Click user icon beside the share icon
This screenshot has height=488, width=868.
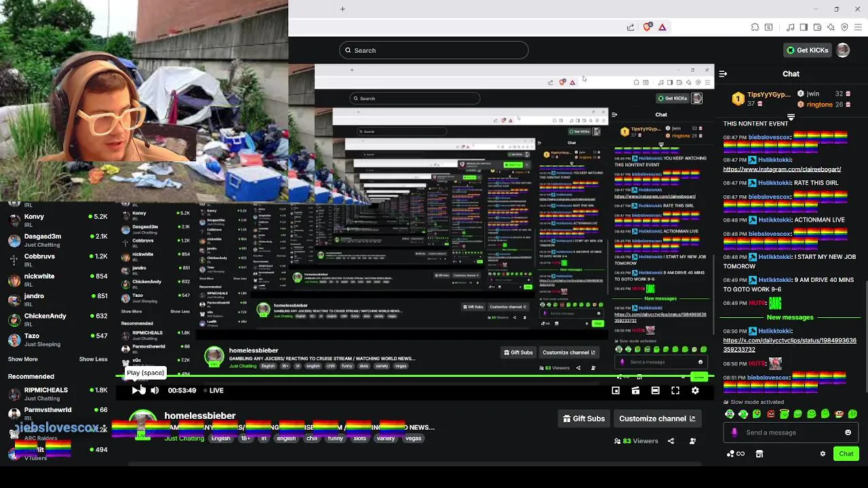coord(692,441)
